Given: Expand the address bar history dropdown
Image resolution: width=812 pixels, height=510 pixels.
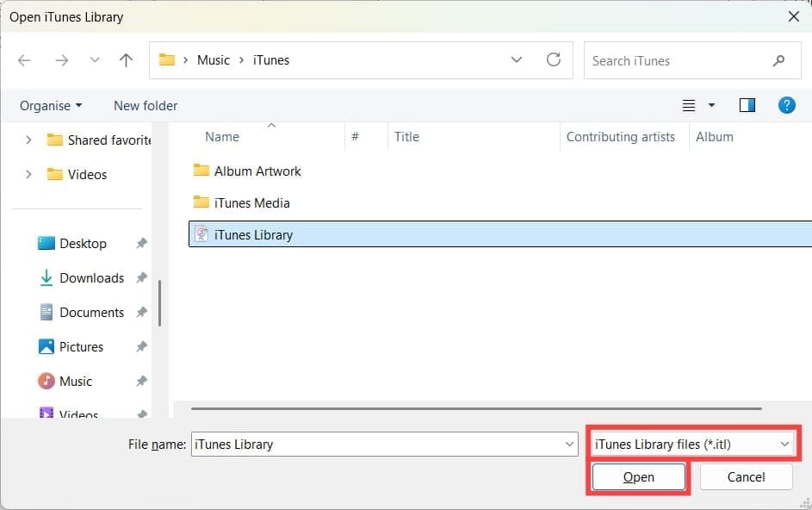Looking at the screenshot, I should click(x=517, y=59).
